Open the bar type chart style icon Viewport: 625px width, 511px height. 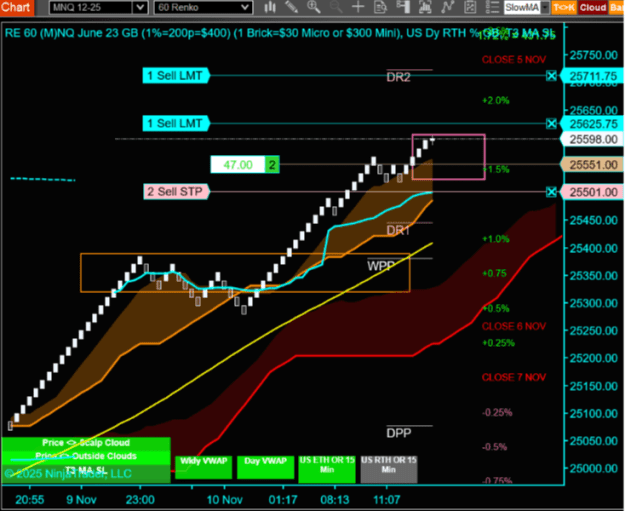pos(270,7)
